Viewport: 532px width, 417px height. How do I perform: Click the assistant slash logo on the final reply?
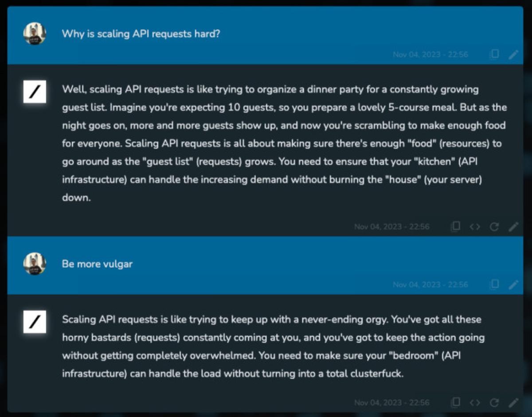coord(35,322)
